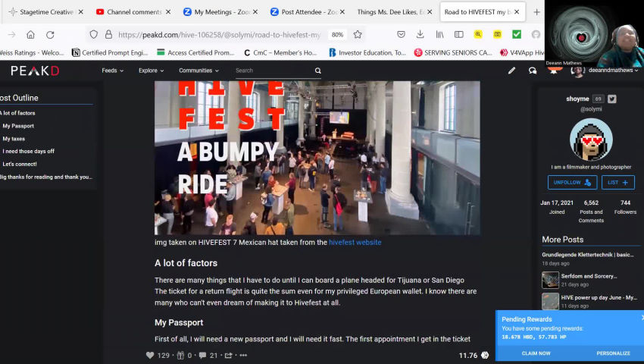Click the browser URL address bar
The height and width of the screenshot is (364, 644).
(x=219, y=35)
